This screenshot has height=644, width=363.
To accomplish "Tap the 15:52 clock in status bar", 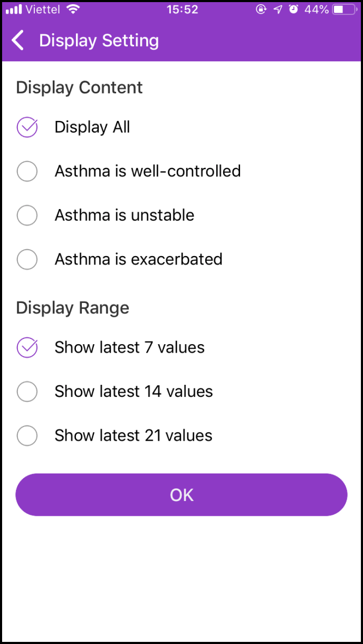I will tap(182, 10).
